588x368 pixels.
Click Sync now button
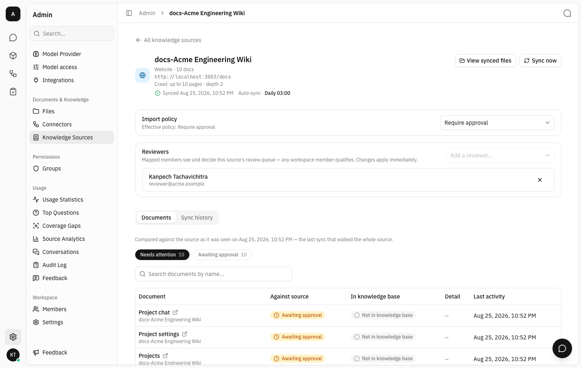coord(540,61)
